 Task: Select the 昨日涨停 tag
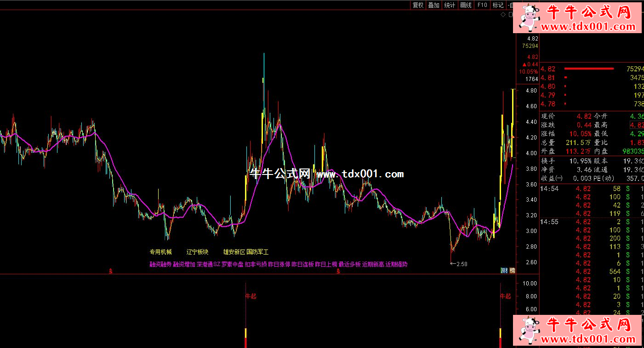(x=279, y=264)
